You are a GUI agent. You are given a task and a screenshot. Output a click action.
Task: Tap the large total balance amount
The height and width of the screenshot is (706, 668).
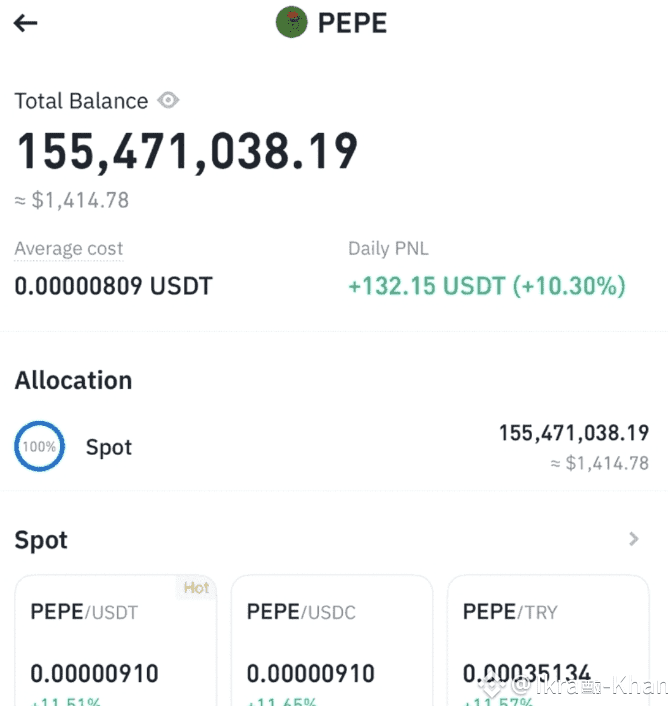tap(187, 152)
